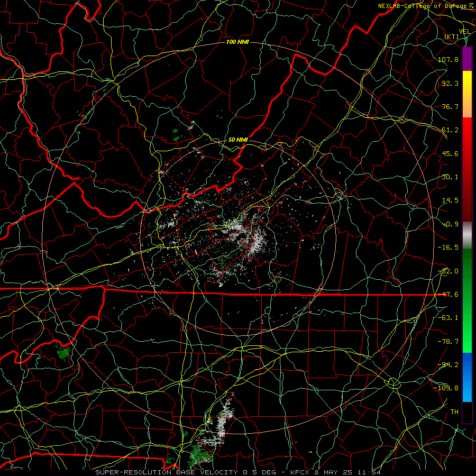Click the 50 NMI range ring label
Viewport: 476px width, 476px height.
click(x=238, y=140)
